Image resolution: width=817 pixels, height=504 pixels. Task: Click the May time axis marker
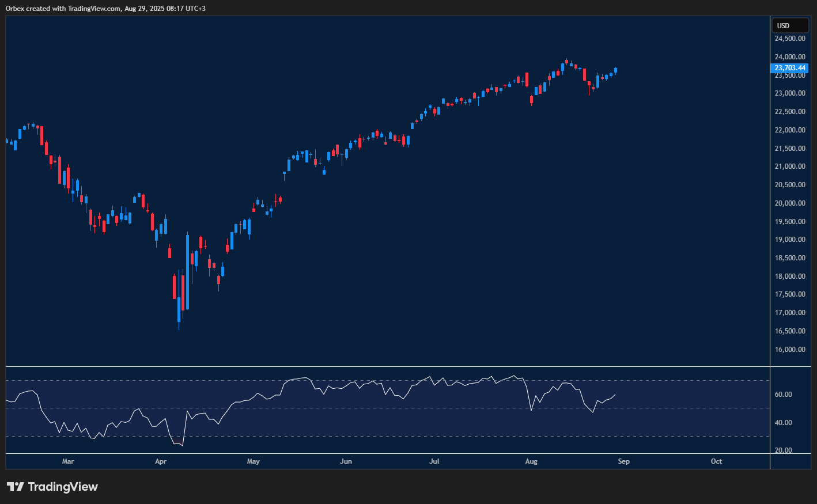point(254,461)
